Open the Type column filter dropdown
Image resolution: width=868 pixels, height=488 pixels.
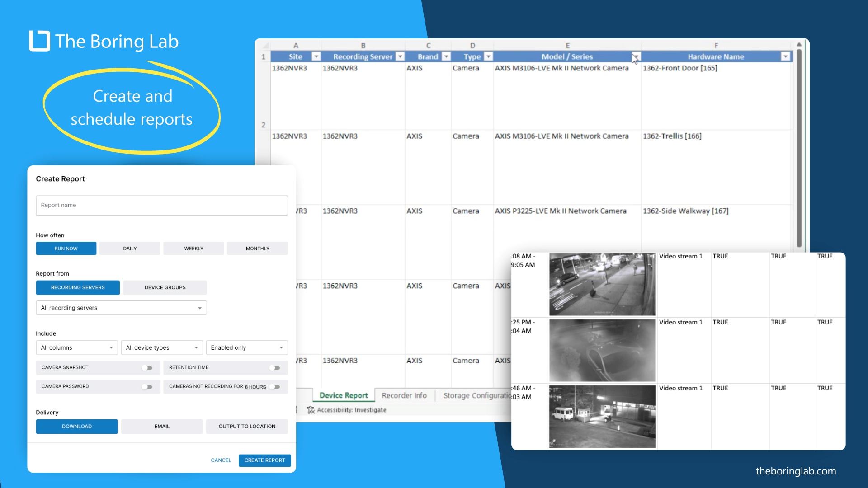coord(488,56)
